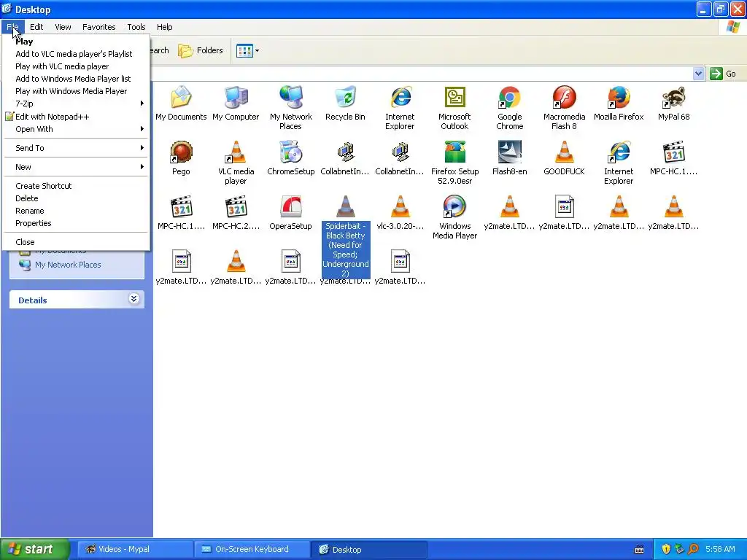Viewport: 747px width, 560px height.
Task: Choose Play with Windows Media Player
Action: click(76, 91)
